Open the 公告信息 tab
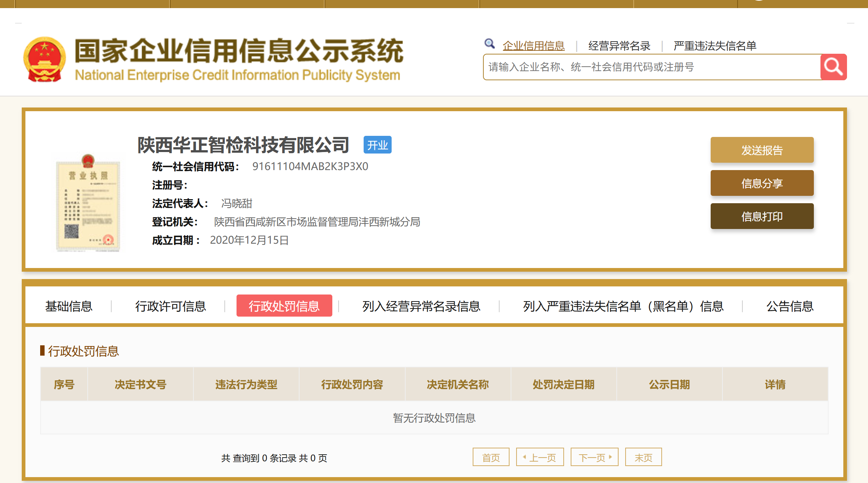The height and width of the screenshot is (483, 868). pos(790,306)
